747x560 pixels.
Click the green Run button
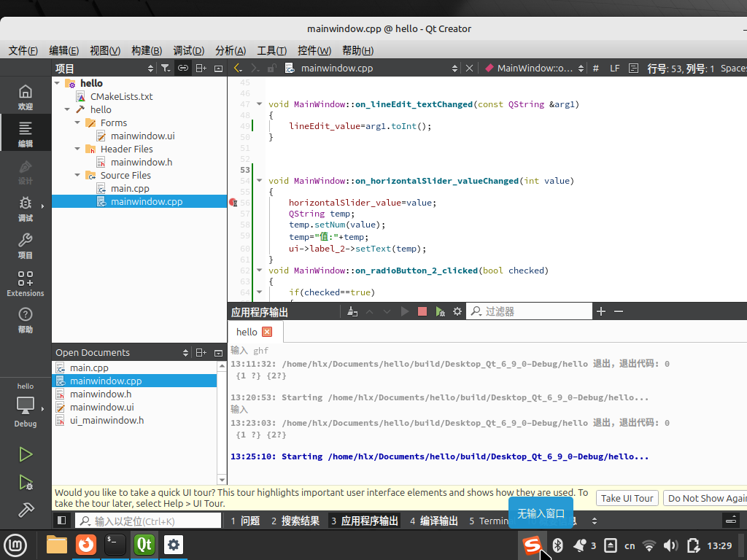coord(26,454)
